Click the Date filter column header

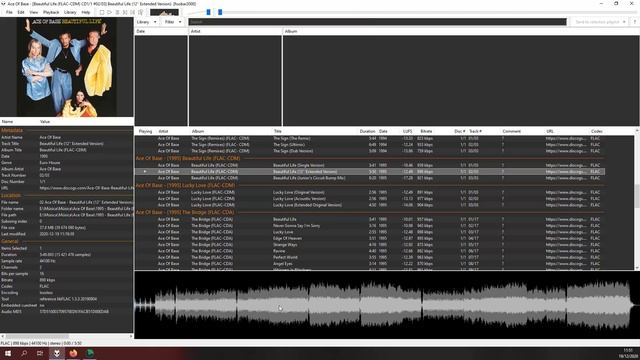coord(161,31)
